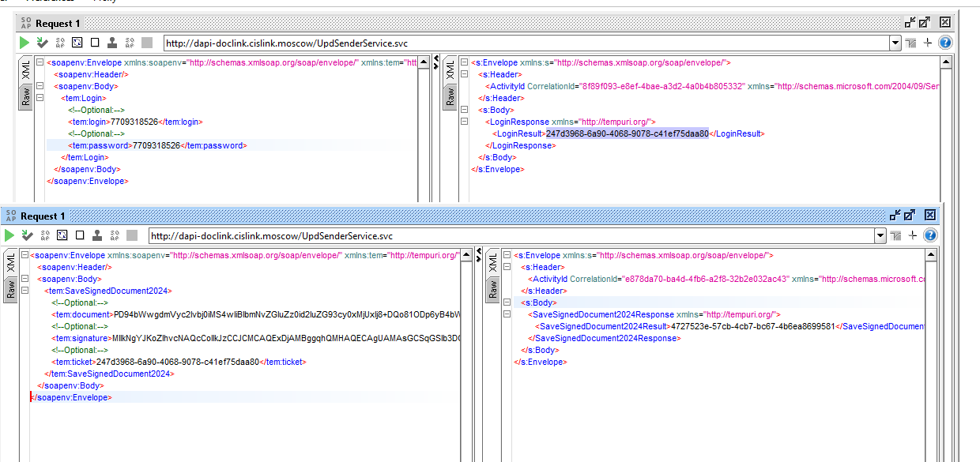Click CorrelationId e878da70-ba4d-4fb6-a2f8-32b2e032ac43
This screenshot has height=462, width=980.
706,279
